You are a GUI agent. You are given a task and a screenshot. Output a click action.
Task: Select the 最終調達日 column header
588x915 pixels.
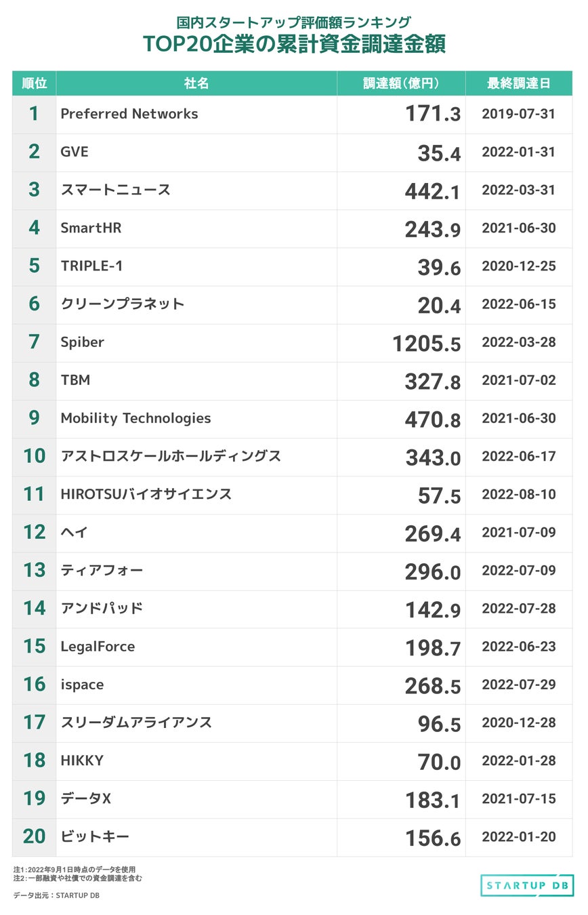(x=518, y=83)
